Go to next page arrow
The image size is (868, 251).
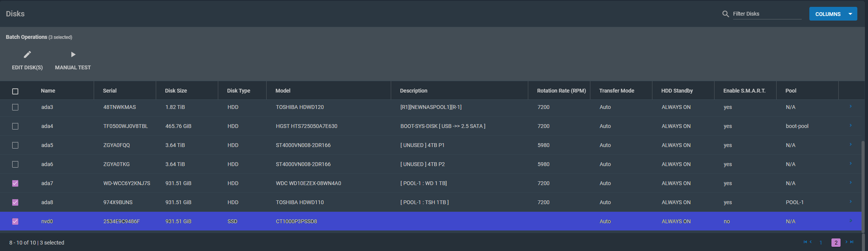coord(846,242)
